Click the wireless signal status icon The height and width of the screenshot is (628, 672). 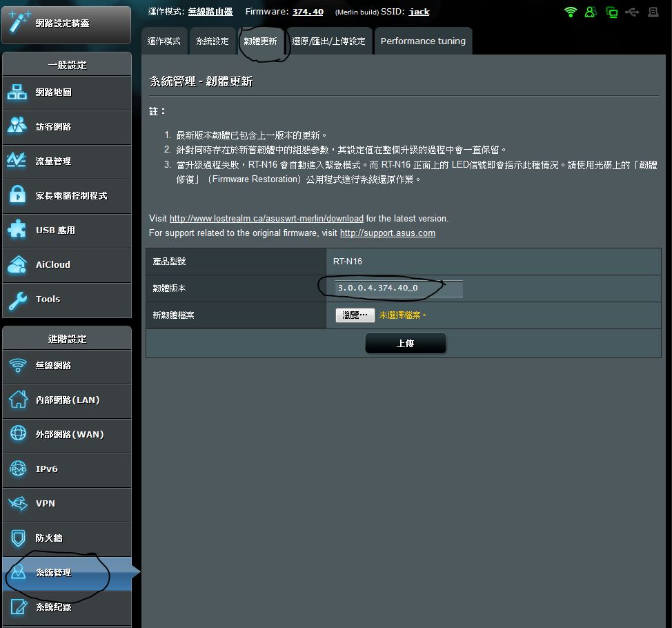[570, 12]
